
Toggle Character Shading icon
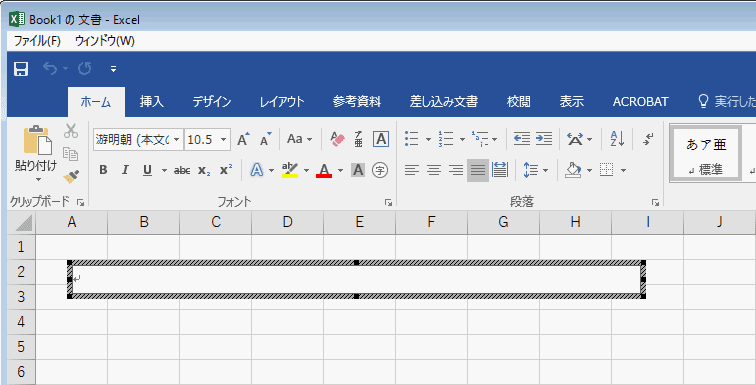(358, 170)
